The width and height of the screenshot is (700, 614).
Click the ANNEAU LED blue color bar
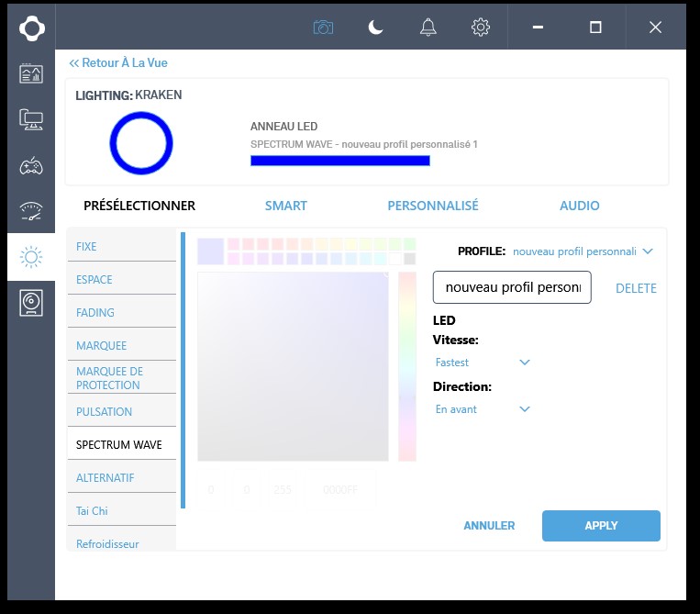pos(340,161)
